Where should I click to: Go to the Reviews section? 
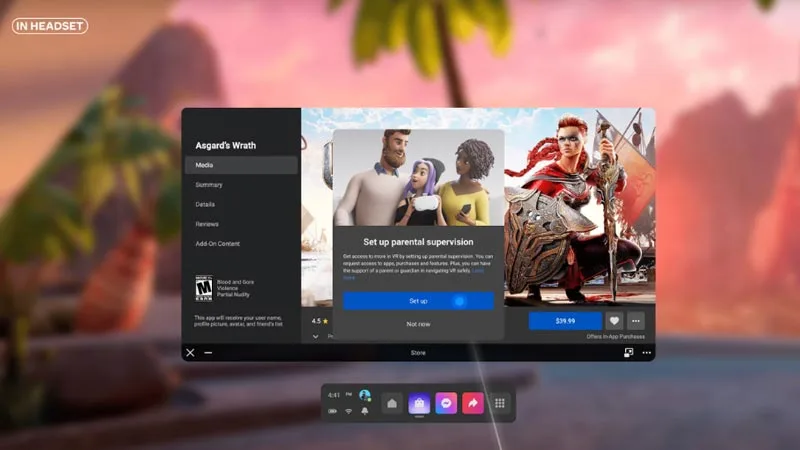pyautogui.click(x=207, y=224)
